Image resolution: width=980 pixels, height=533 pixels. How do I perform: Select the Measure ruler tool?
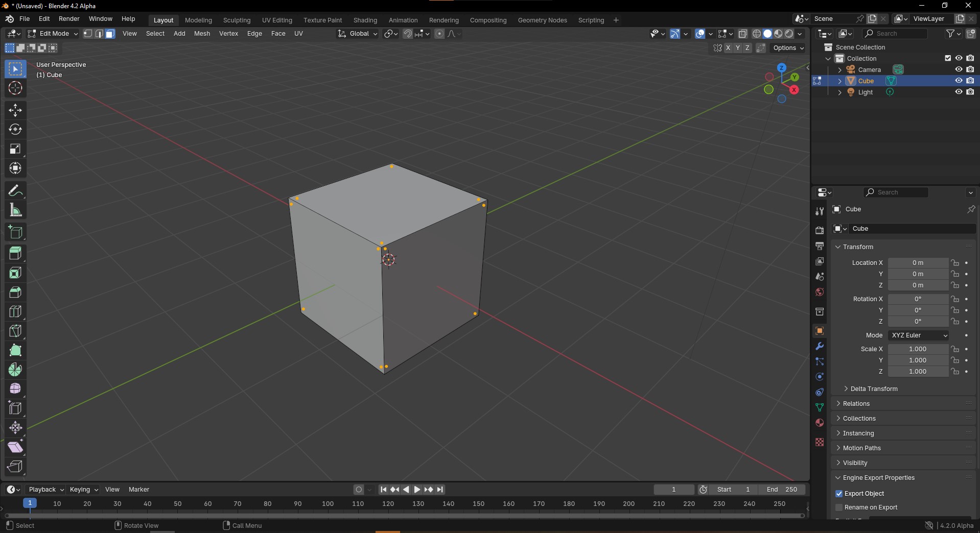pos(15,210)
